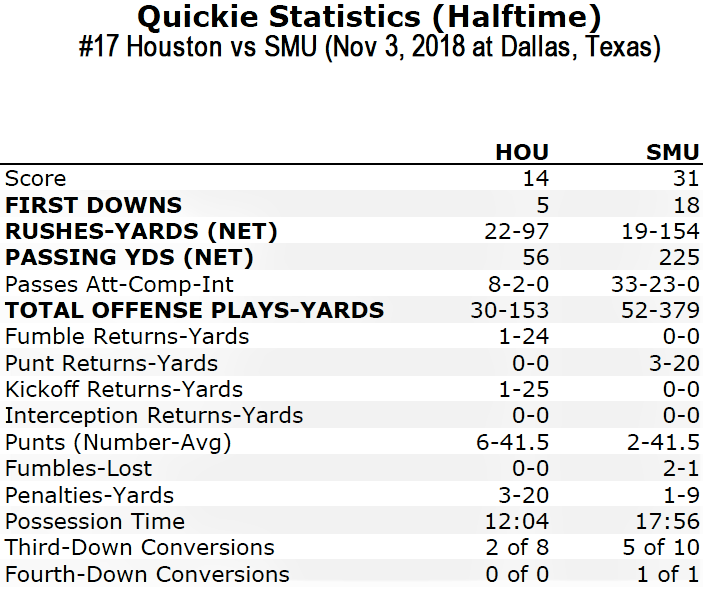Click Houston's passes value 8-2-0
The width and height of the screenshot is (703, 593).
518,284
